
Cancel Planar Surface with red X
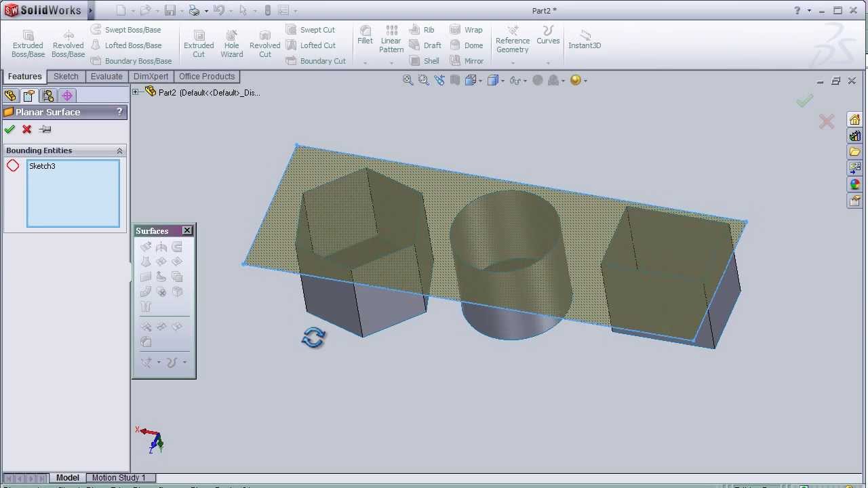pos(27,129)
